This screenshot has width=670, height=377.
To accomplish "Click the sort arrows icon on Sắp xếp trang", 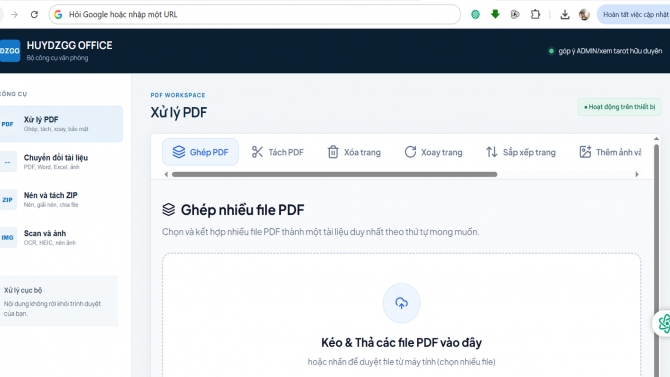I will click(x=491, y=152).
